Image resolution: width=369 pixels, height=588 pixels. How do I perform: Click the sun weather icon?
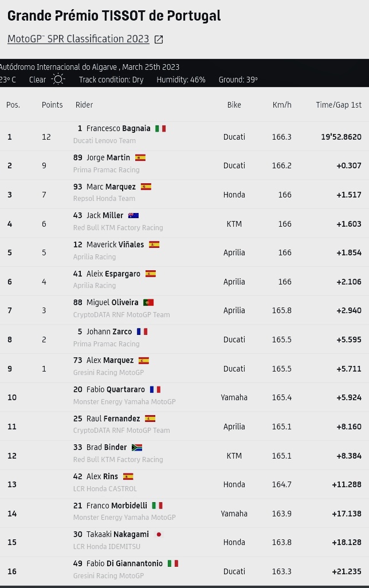58,80
